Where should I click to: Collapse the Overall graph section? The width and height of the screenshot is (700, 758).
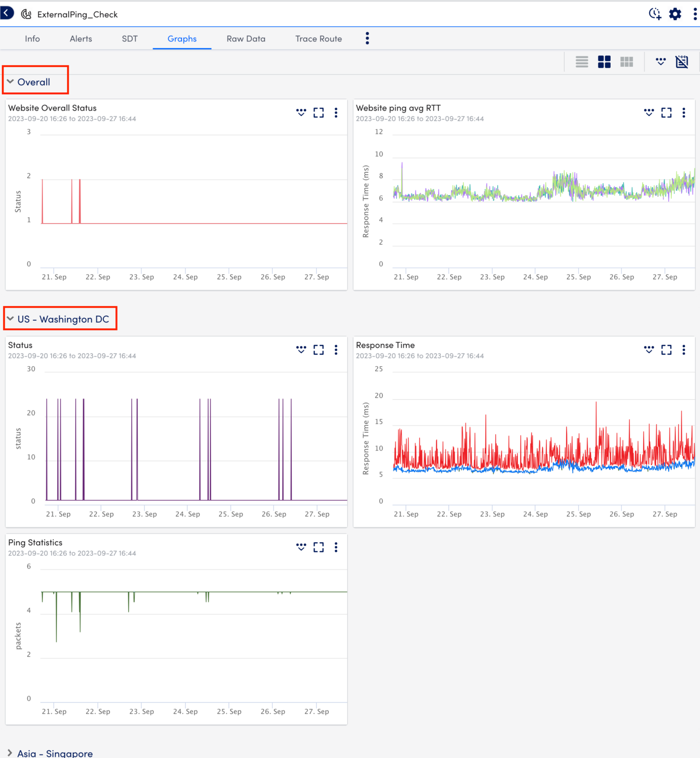coord(10,81)
